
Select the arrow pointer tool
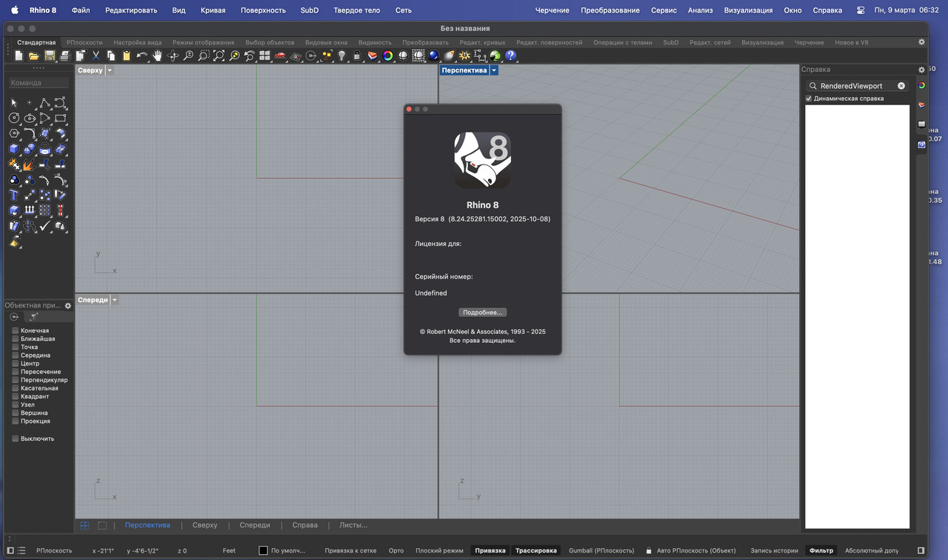14,103
